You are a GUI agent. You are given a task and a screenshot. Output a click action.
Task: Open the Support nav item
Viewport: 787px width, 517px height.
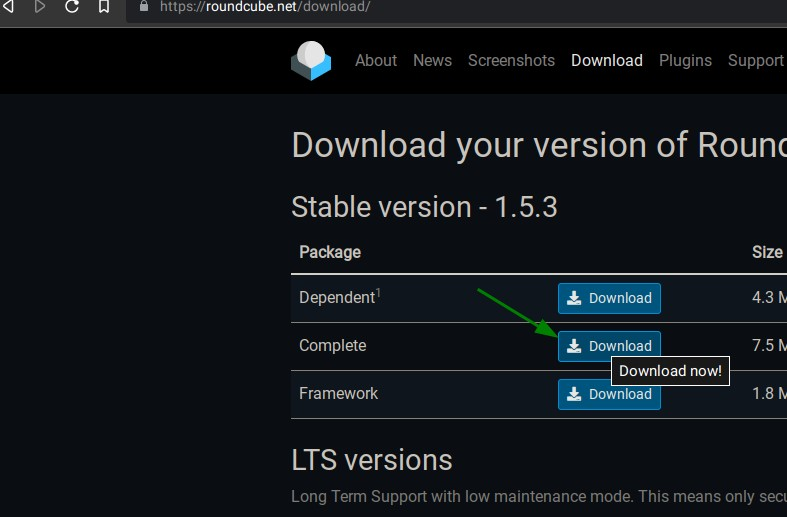(x=756, y=60)
